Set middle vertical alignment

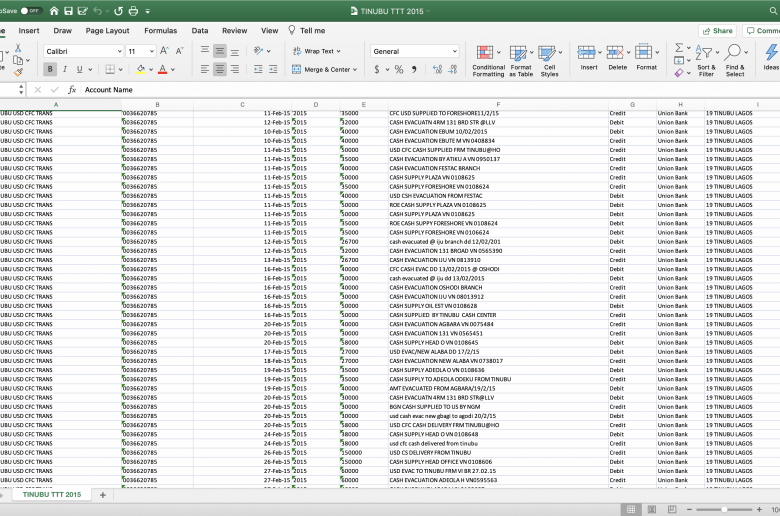coord(220,51)
